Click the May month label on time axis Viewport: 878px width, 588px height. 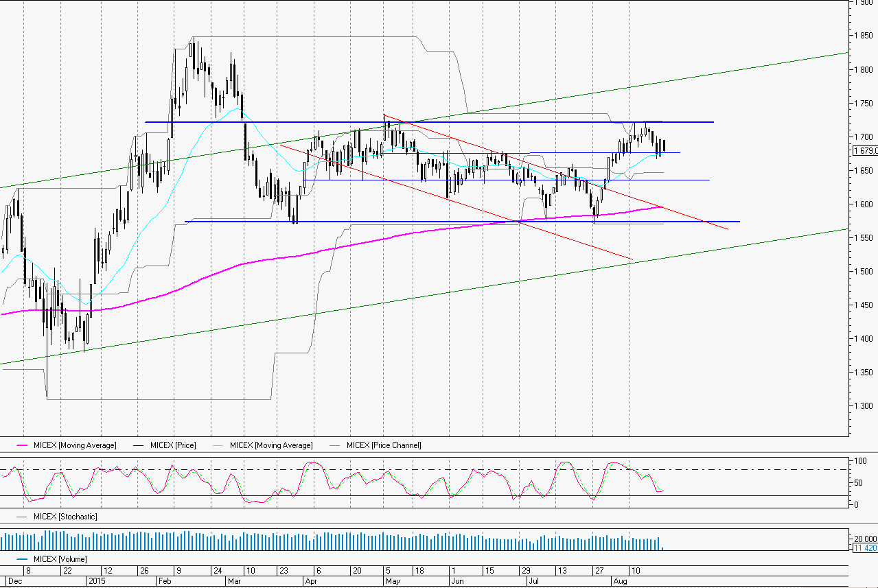click(x=393, y=580)
